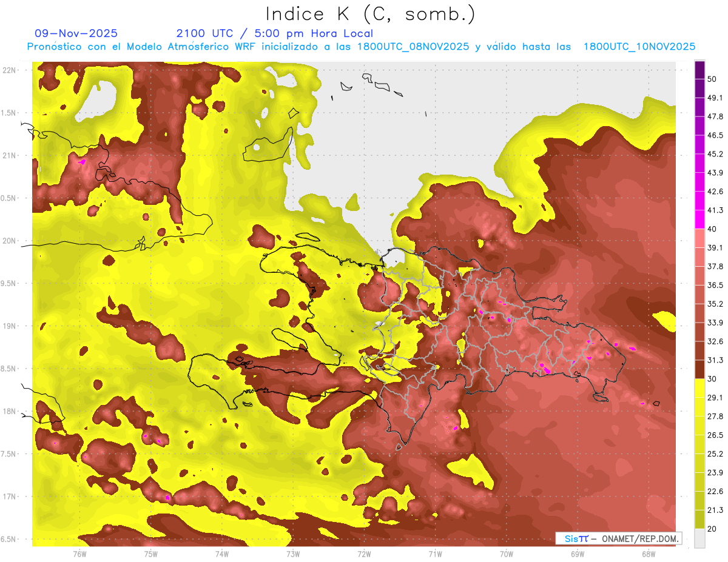Click the '68W' longitude label
The image size is (728, 562).
pos(648,554)
